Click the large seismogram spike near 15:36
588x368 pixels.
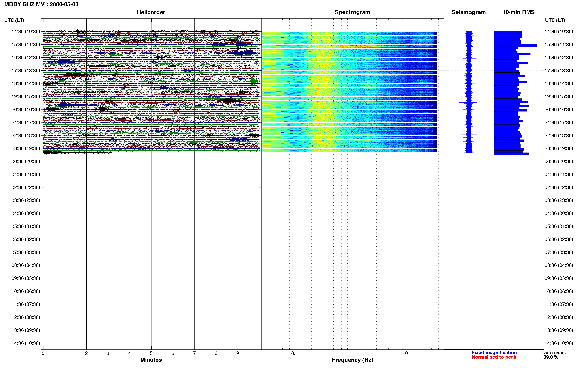pos(468,46)
